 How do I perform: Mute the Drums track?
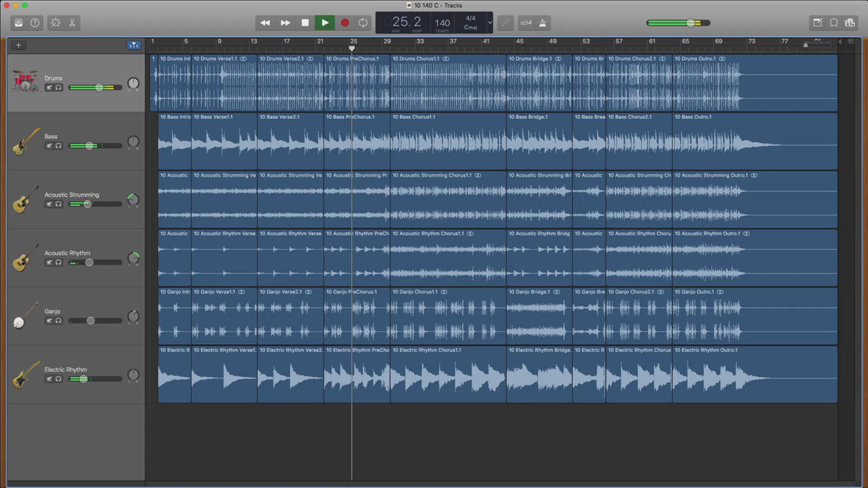pos(49,87)
